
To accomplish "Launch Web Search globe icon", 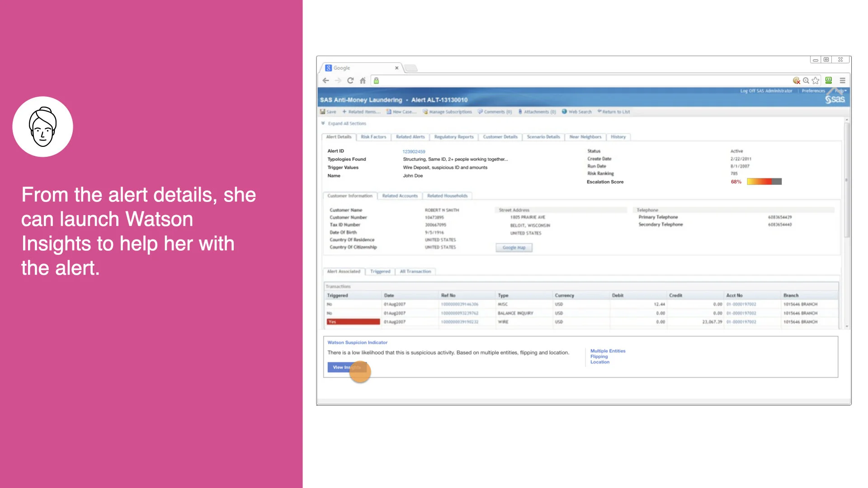I will coord(564,112).
